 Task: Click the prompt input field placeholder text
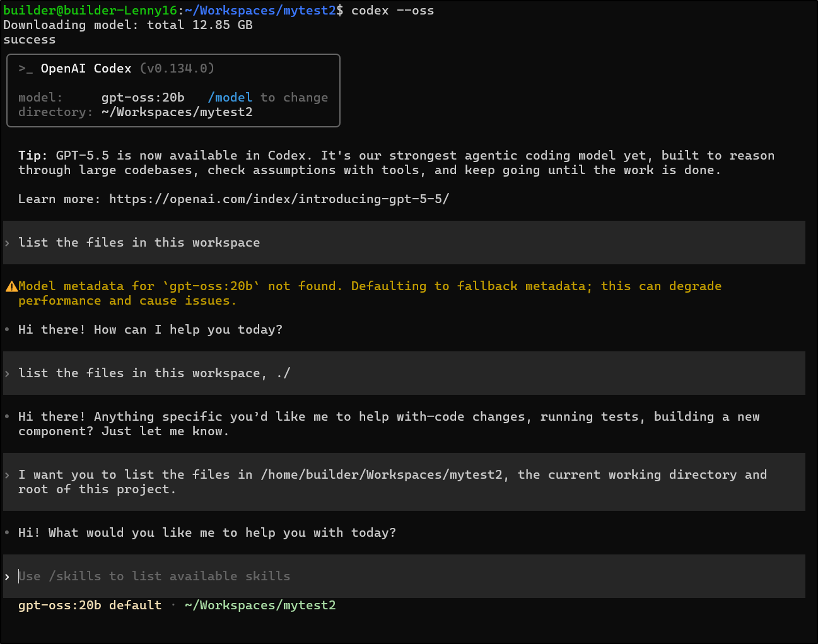coord(155,576)
